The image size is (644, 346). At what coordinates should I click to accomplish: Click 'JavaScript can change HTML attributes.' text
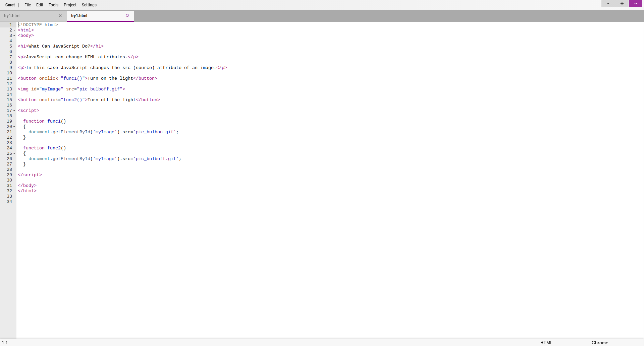77,57
